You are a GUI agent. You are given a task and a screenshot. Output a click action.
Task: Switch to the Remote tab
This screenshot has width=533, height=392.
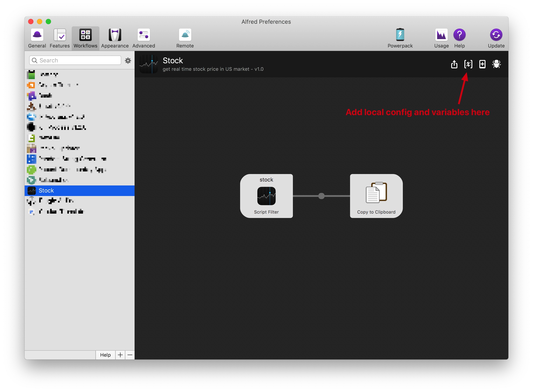pos(185,38)
